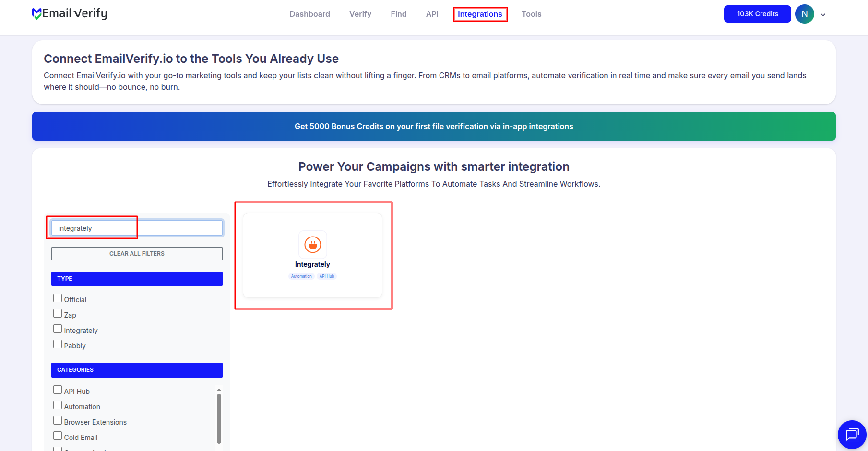Select the Cold Email category checkbox

(x=58, y=436)
